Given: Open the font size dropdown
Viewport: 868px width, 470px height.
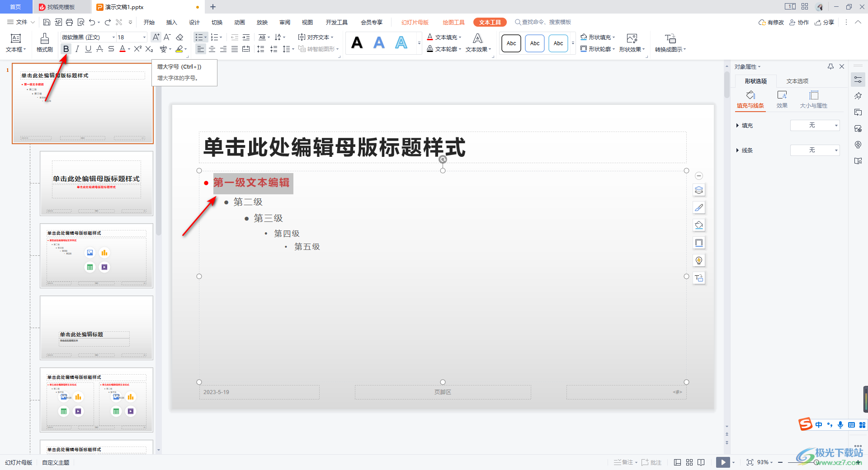Looking at the screenshot, I should pos(144,37).
